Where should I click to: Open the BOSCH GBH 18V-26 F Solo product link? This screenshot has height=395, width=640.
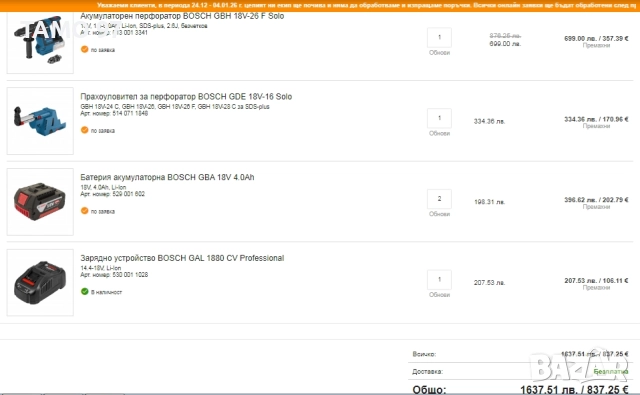click(x=182, y=16)
